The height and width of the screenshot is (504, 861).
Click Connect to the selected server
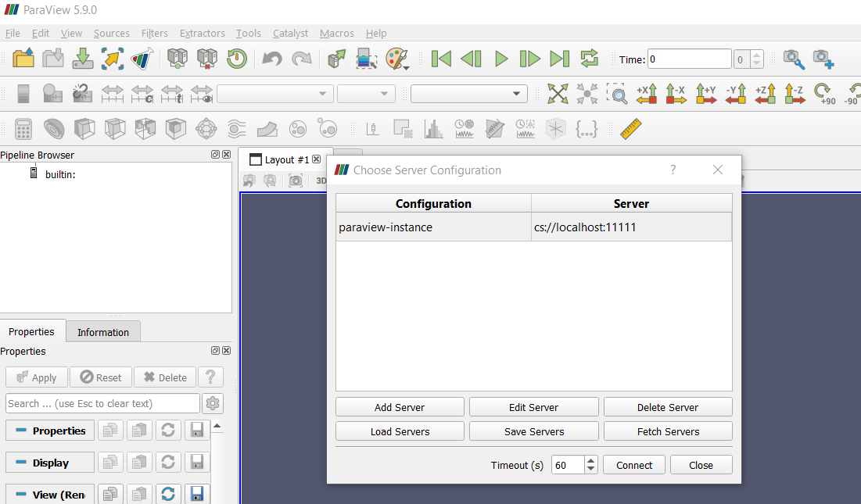(634, 464)
